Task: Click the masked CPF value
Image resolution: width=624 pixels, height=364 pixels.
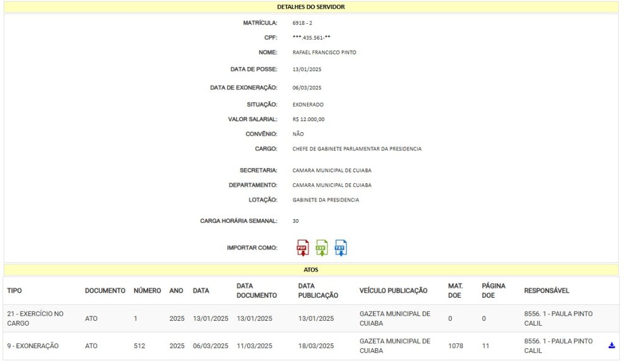Action: pyautogui.click(x=311, y=38)
